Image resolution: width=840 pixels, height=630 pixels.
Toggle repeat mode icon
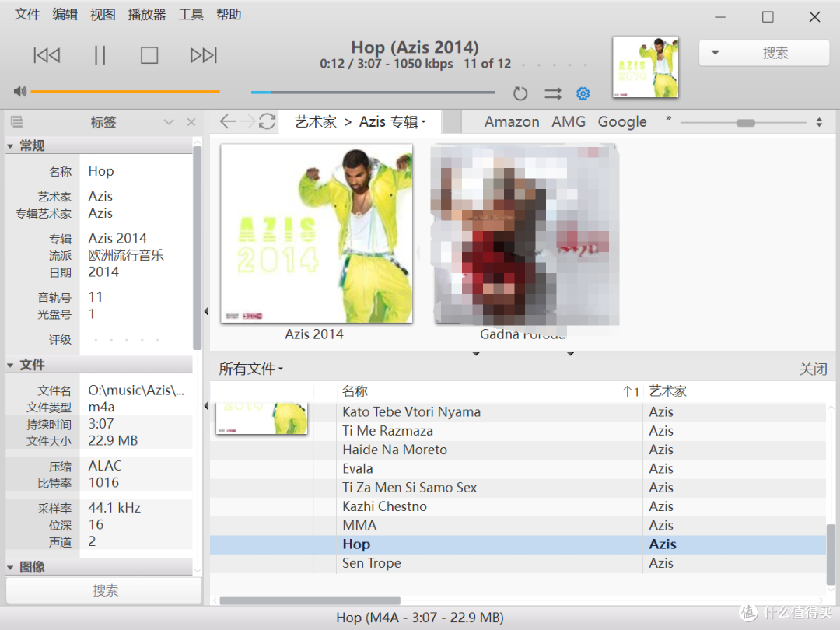520,94
